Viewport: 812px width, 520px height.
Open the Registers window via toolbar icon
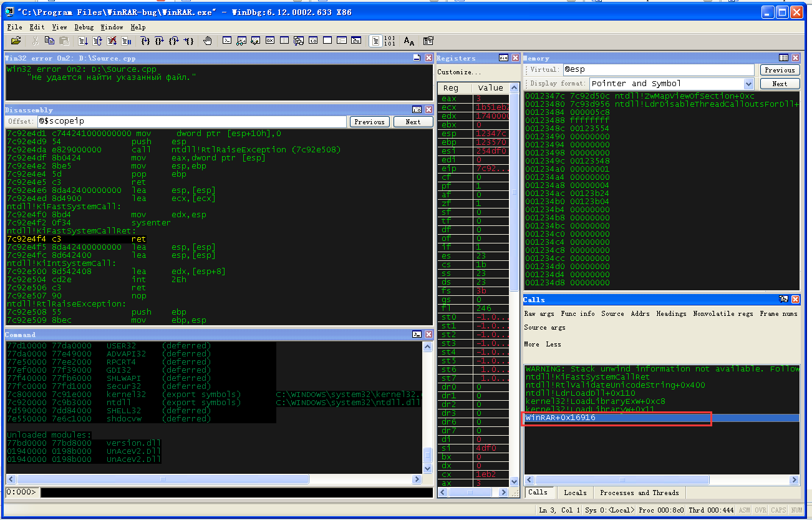click(270, 41)
